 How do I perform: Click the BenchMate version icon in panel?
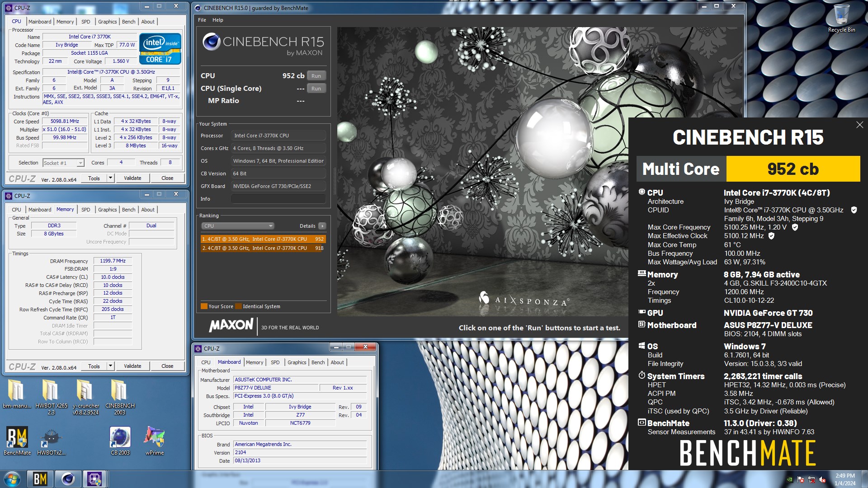tap(642, 422)
